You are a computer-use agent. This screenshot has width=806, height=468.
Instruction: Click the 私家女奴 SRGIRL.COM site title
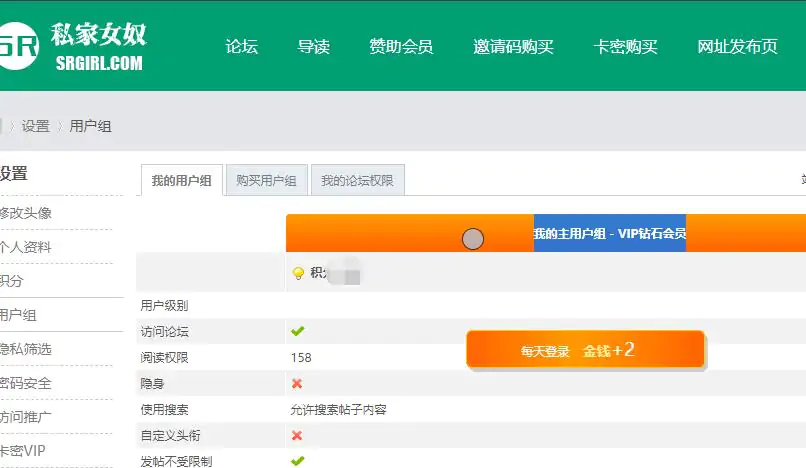(x=99, y=47)
